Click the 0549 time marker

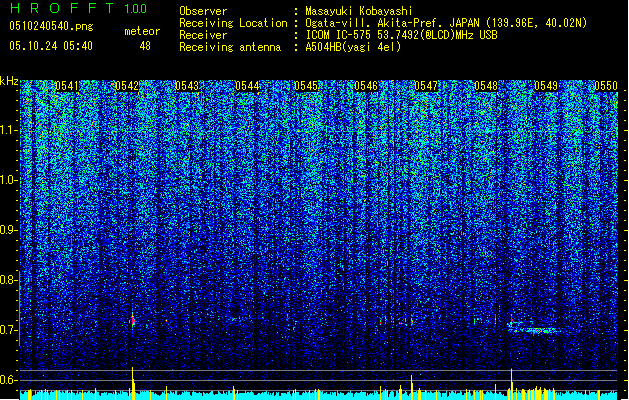[546, 86]
